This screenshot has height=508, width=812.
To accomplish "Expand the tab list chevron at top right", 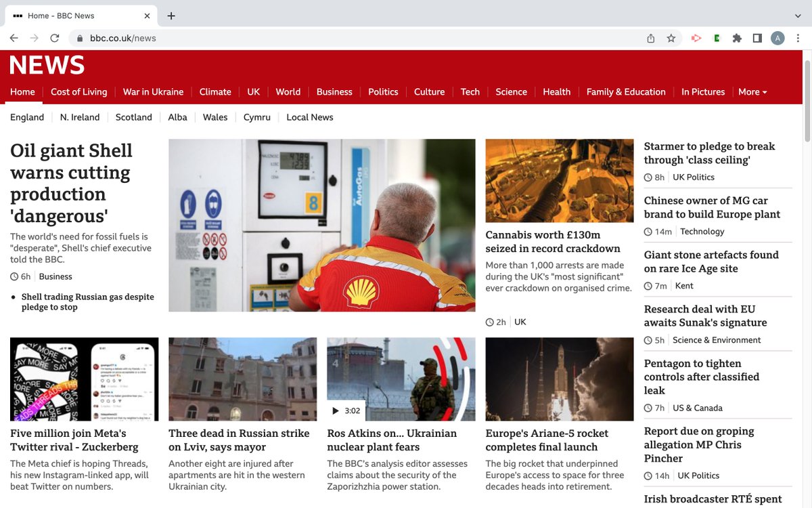I will pyautogui.click(x=797, y=15).
